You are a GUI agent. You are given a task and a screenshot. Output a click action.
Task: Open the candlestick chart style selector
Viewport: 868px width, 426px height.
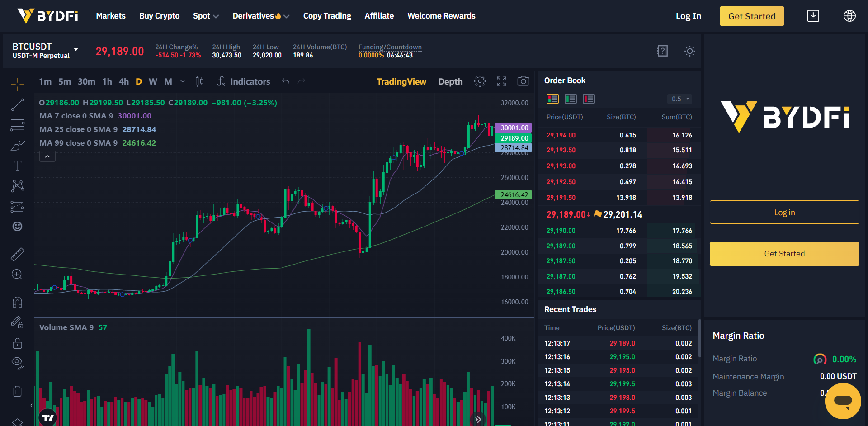tap(199, 81)
